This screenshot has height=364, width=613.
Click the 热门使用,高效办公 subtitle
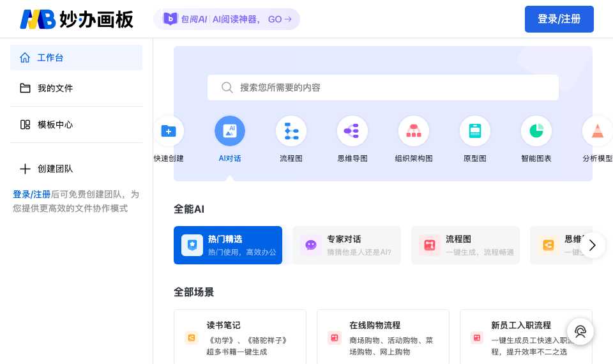coord(242,252)
